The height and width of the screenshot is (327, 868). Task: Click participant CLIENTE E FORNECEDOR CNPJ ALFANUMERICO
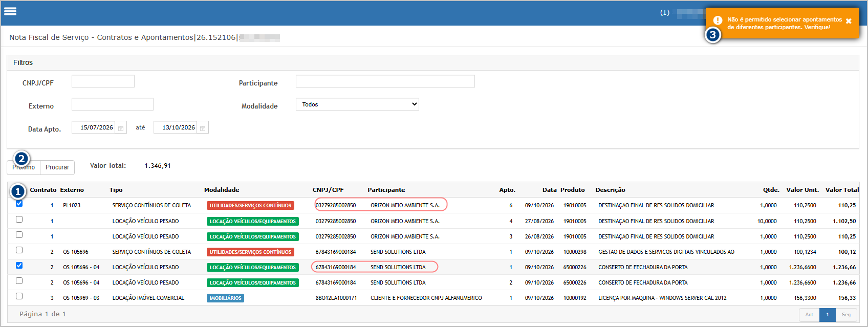(426, 298)
